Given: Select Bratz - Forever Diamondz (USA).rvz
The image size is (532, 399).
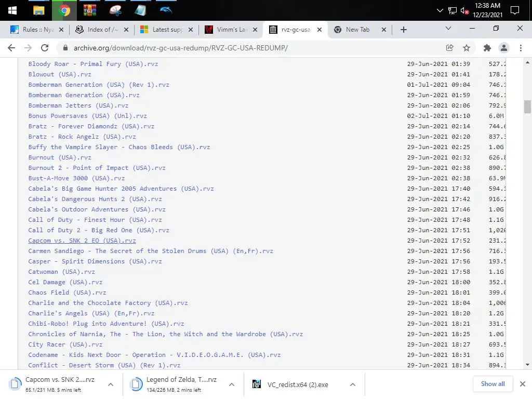Looking at the screenshot, I should point(91,126).
